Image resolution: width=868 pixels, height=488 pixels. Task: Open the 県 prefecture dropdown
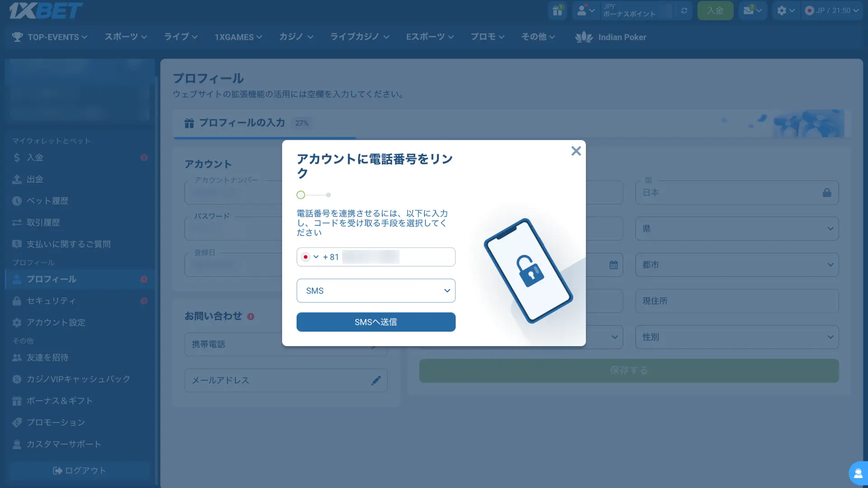(737, 229)
